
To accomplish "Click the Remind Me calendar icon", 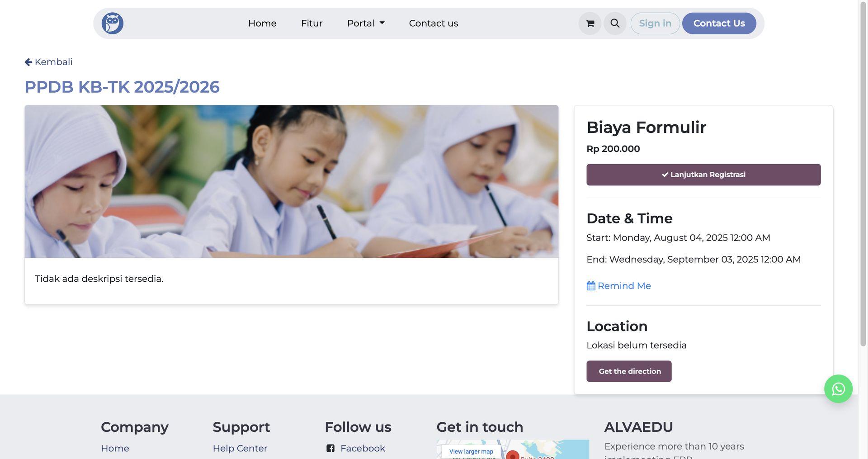I will point(591,286).
